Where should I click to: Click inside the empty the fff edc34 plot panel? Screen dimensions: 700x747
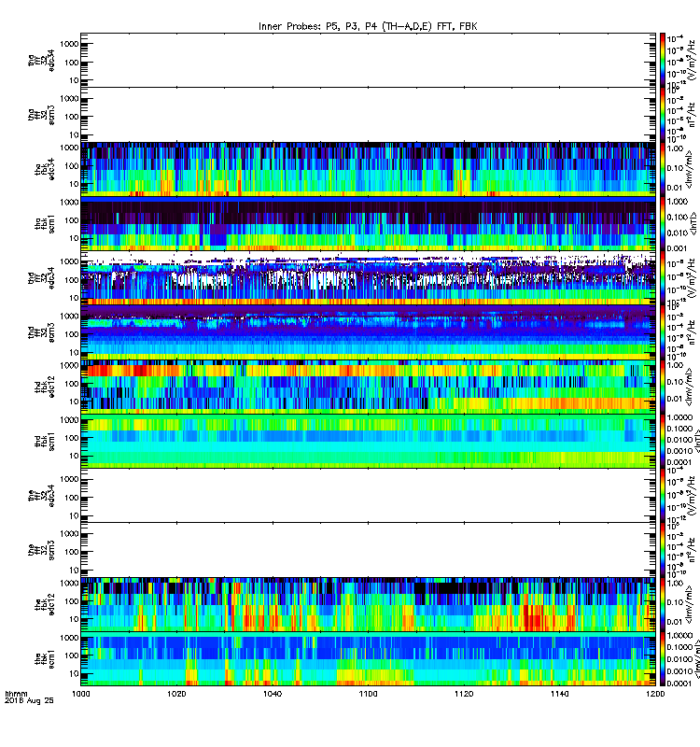click(368, 496)
